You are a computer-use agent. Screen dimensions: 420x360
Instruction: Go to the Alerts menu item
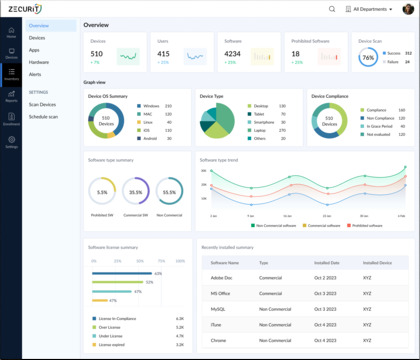[x=35, y=74]
